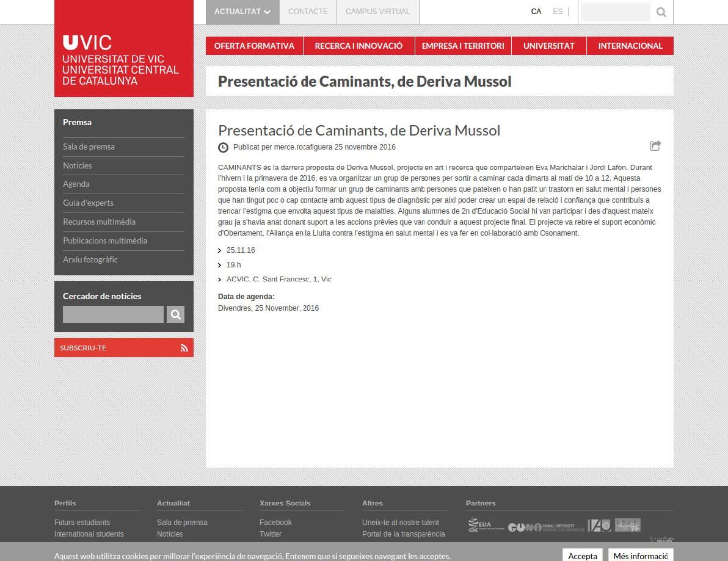728x561 pixels.
Task: Click the Actualitat footer heading
Action: click(173, 503)
